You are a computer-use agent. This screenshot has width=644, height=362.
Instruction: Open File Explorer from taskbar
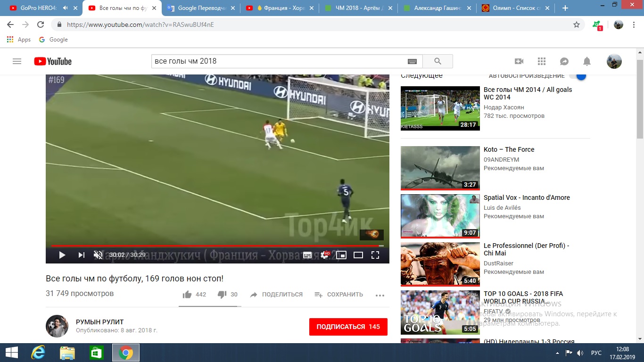pyautogui.click(x=67, y=353)
